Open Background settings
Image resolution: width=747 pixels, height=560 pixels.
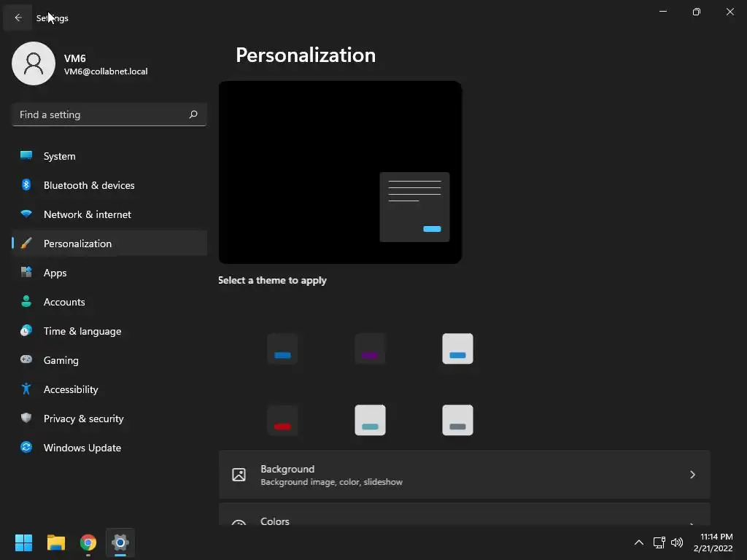point(465,475)
